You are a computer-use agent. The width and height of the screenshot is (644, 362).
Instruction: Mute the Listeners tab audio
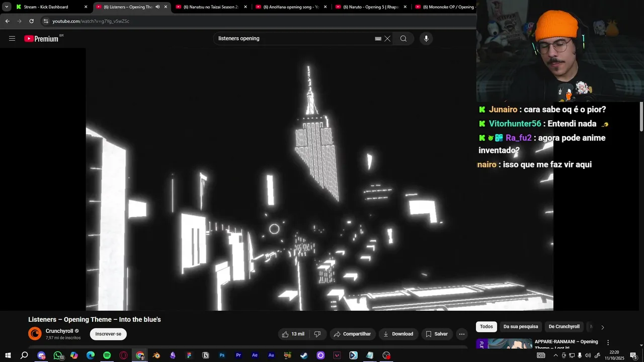(157, 7)
